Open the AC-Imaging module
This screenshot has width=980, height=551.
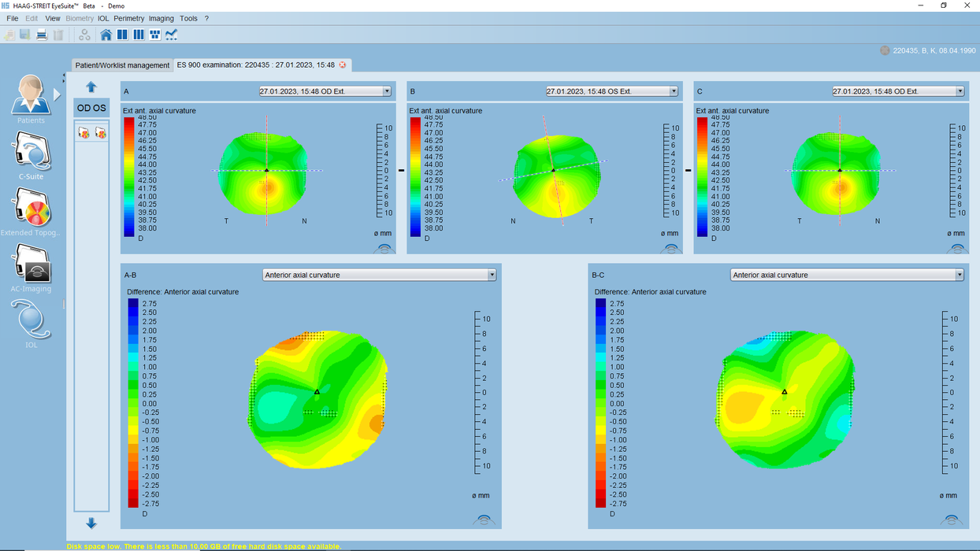point(31,268)
